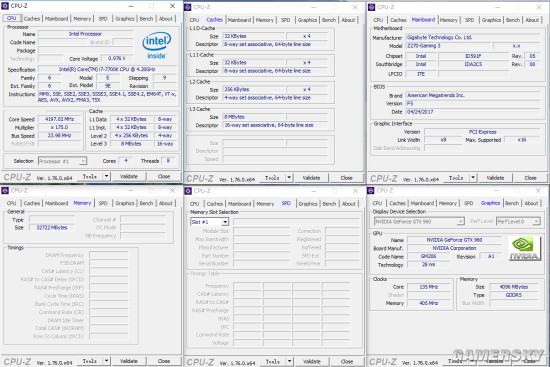550x367 pixels.
Task: Open the Perf Level 0 dropdown
Action: point(536,221)
